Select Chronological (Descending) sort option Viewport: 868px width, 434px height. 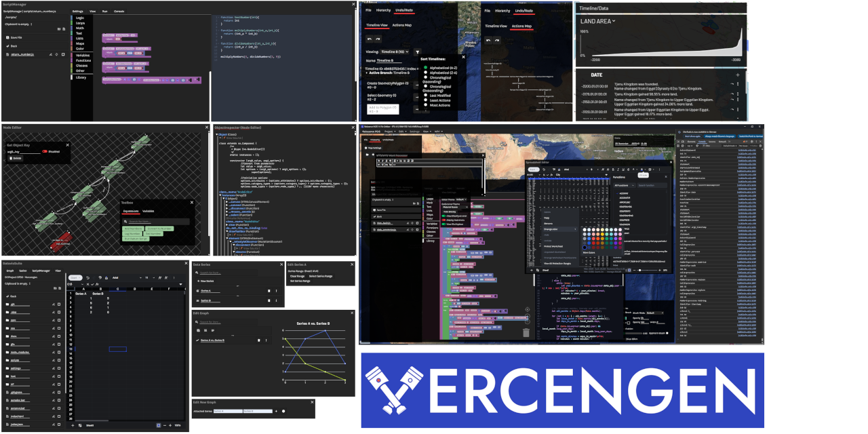coord(425,86)
